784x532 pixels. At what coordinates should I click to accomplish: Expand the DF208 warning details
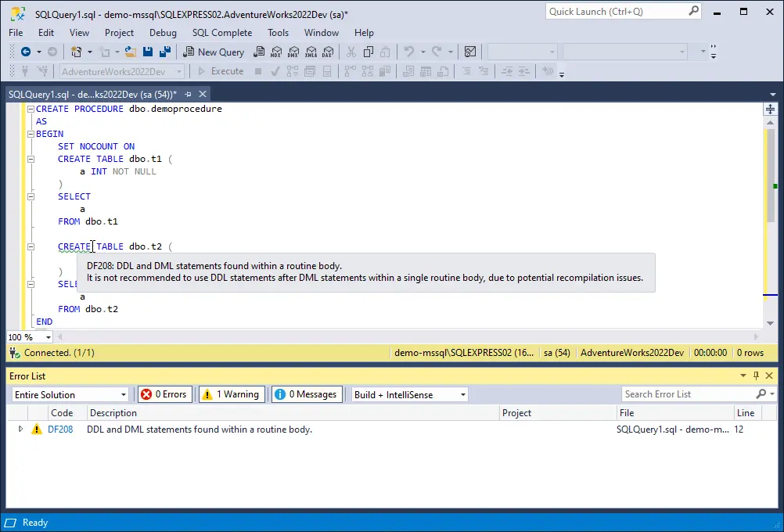click(20, 430)
